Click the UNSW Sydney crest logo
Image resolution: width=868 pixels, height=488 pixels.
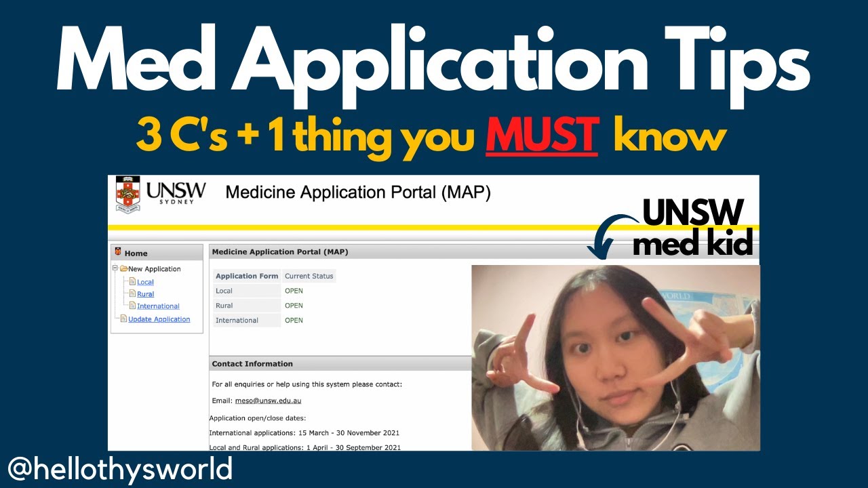[127, 195]
